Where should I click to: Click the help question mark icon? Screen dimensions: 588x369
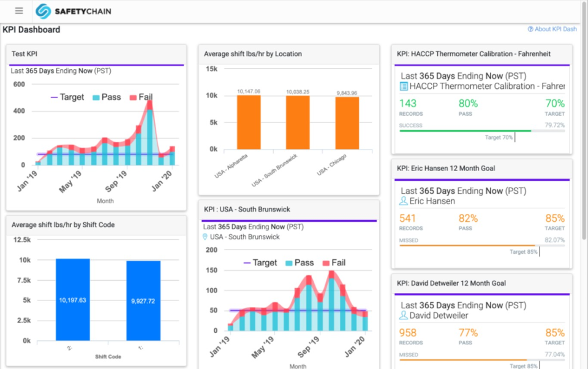[530, 29]
